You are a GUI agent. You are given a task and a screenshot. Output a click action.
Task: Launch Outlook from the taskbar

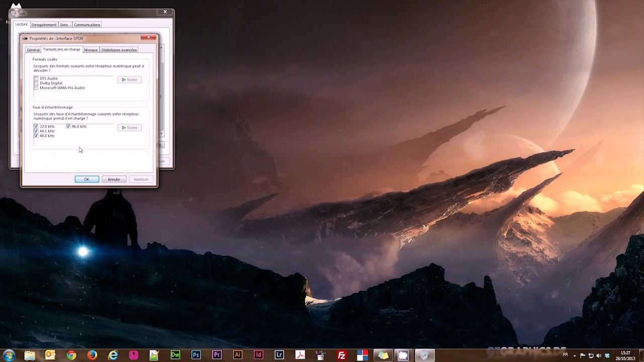click(x=50, y=355)
